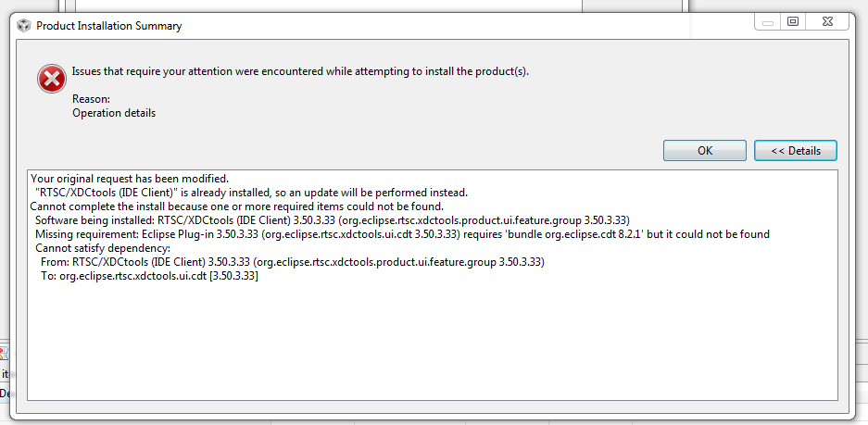Collapse the details with the << Details button

pyautogui.click(x=795, y=150)
